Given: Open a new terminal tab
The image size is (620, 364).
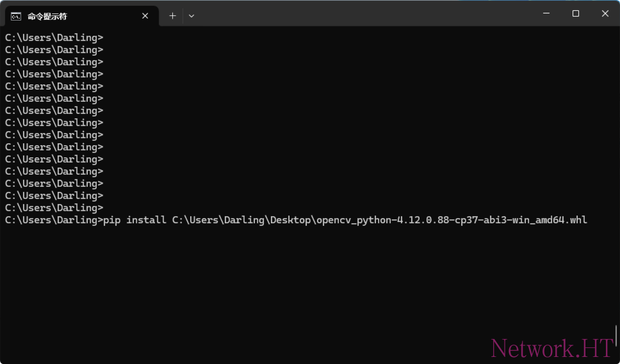Looking at the screenshot, I should (172, 16).
